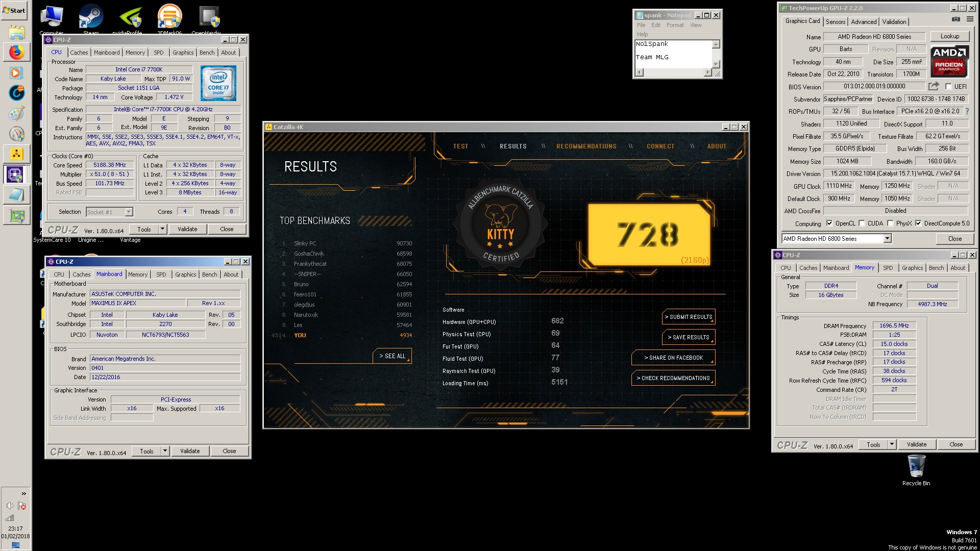Click Notepad horizontal scrollbar right arrow
The width and height of the screenshot is (980, 551).
(x=707, y=72)
